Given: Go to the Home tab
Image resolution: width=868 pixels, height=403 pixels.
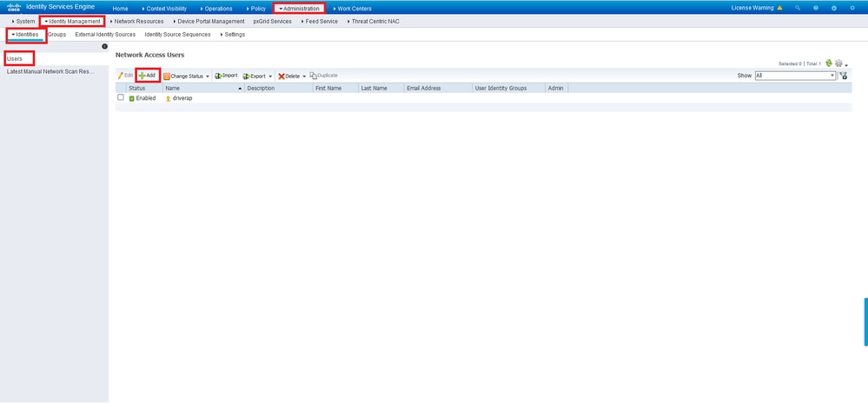Looking at the screenshot, I should 120,9.
